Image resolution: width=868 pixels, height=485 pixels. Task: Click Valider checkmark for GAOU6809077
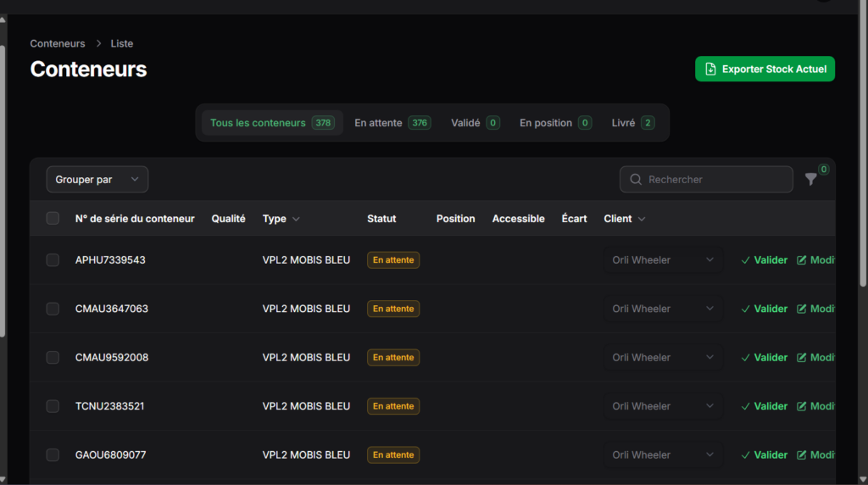746,455
